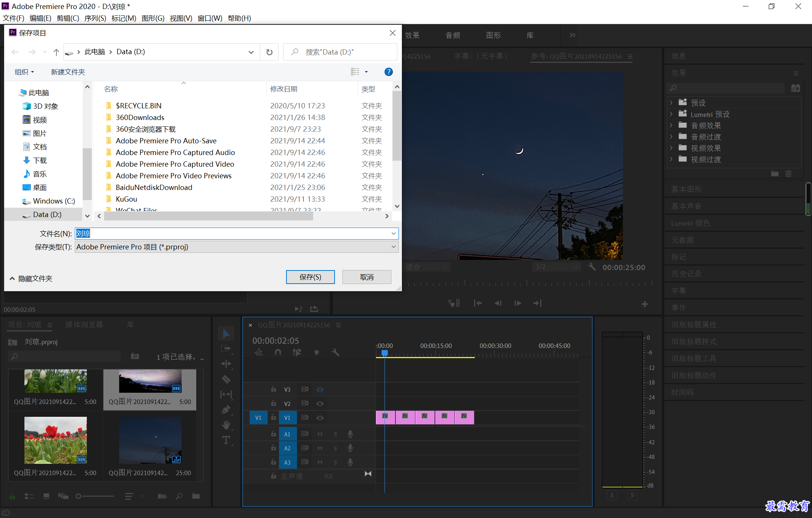Viewport: 812px width, 518px height.
Task: Toggle linked selection in timeline
Action: [x=297, y=352]
